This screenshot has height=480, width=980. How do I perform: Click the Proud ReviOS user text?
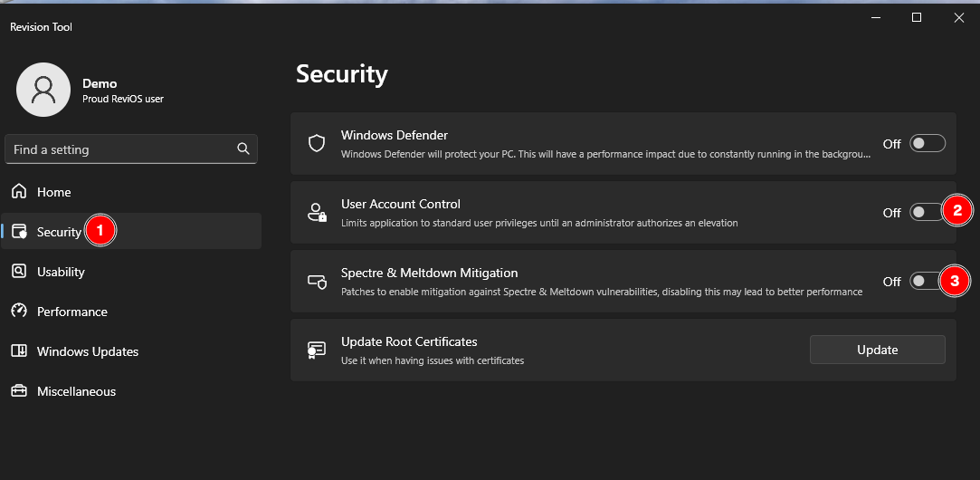[123, 99]
